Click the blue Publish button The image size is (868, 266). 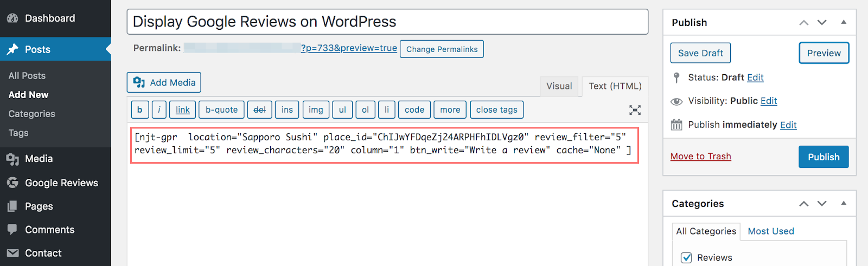coord(824,157)
